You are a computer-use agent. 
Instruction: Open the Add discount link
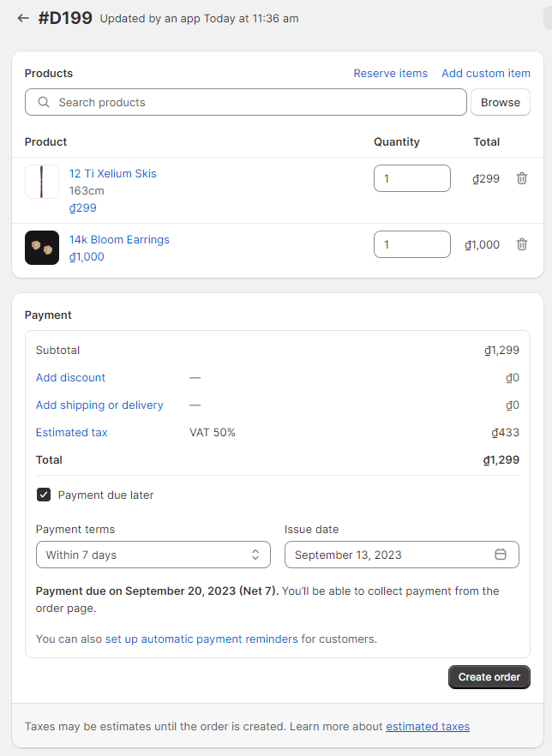pyautogui.click(x=70, y=377)
